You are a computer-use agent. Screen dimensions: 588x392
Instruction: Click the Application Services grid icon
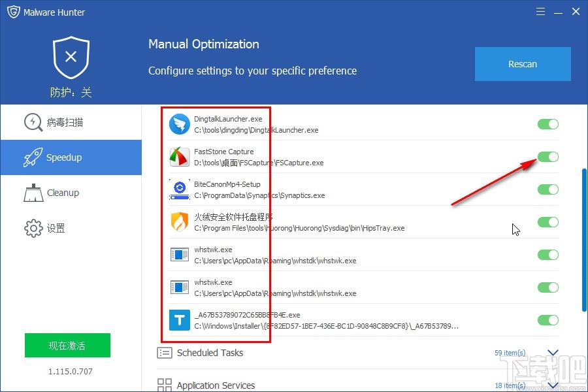click(x=165, y=385)
